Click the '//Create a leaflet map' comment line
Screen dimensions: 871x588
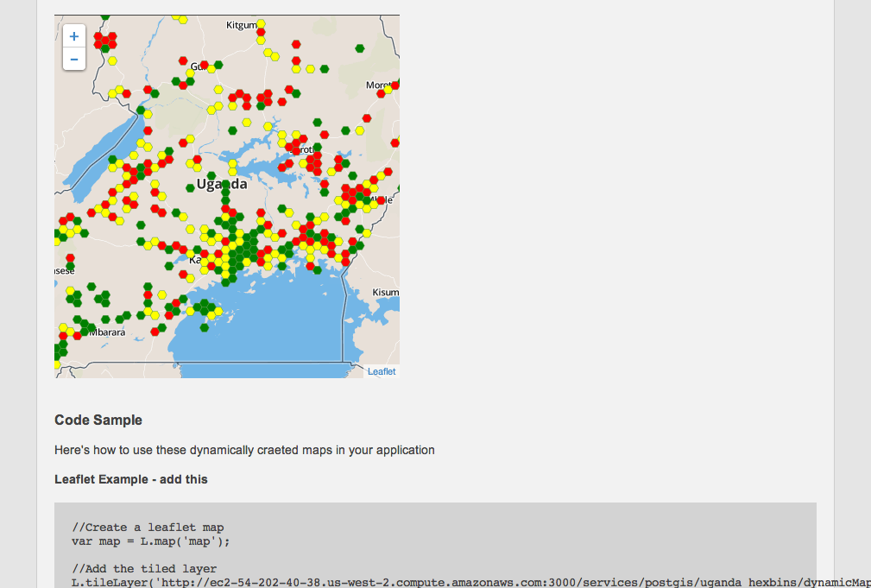pyautogui.click(x=148, y=528)
